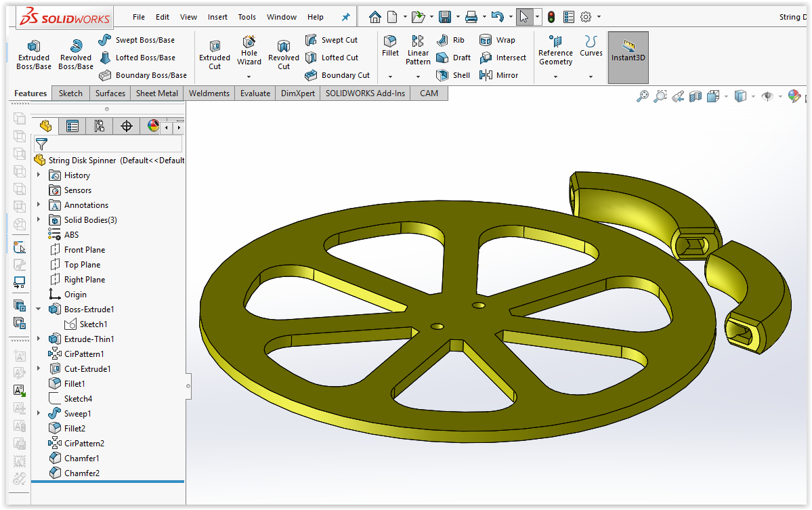
Task: Select the Shell feature tool
Action: (x=454, y=75)
